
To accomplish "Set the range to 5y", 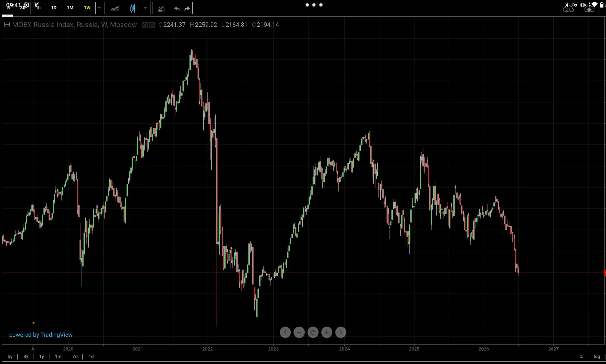I will pyautogui.click(x=10, y=356).
